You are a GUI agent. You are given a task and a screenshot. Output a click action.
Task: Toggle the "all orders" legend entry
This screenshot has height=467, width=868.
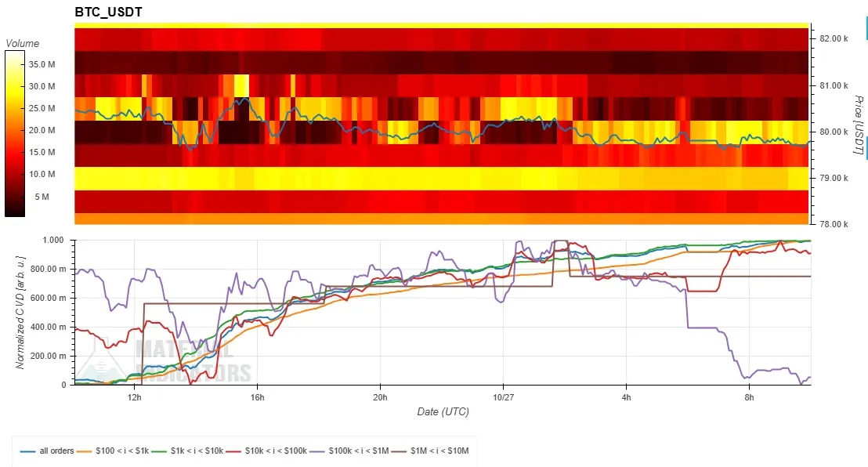56,451
